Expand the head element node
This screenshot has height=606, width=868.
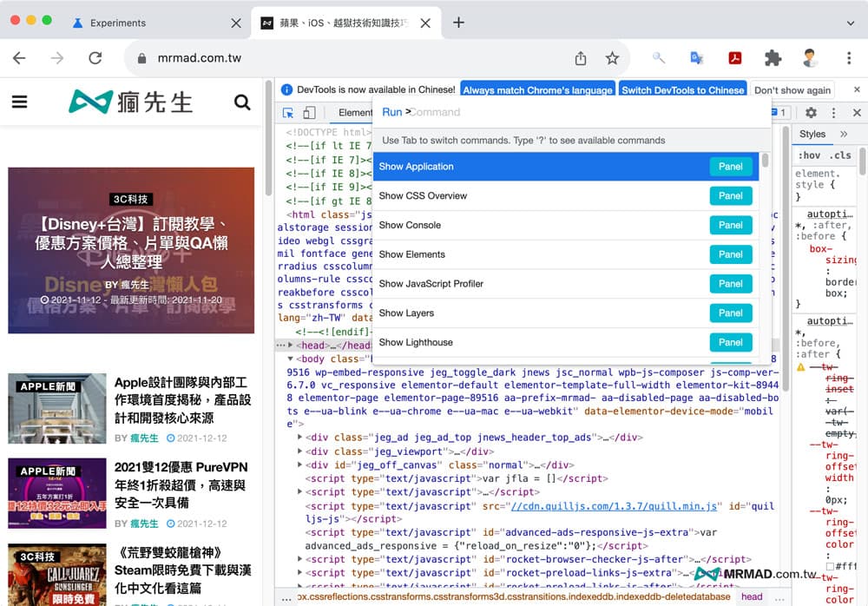pos(290,345)
